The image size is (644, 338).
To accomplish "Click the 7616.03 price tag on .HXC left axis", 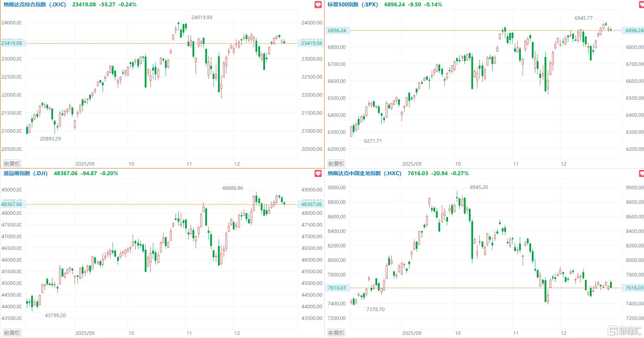I will pyautogui.click(x=337, y=288).
